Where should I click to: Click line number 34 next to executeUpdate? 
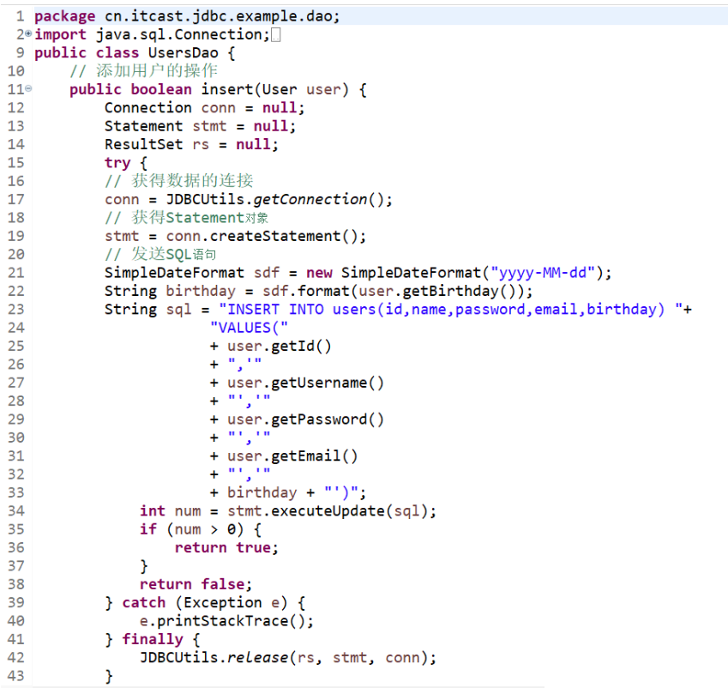point(15,510)
